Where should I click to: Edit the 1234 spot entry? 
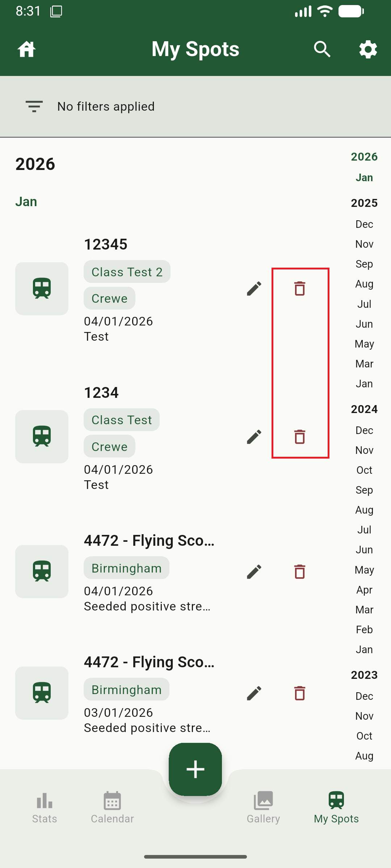[x=254, y=437]
